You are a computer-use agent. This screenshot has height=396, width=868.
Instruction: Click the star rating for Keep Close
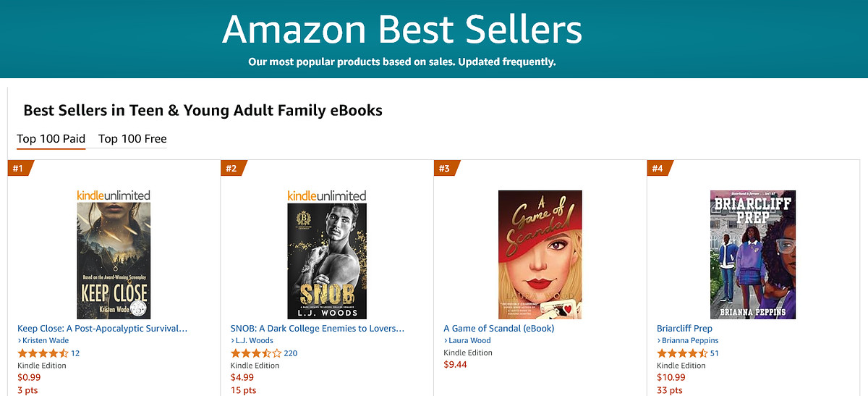[43, 353]
